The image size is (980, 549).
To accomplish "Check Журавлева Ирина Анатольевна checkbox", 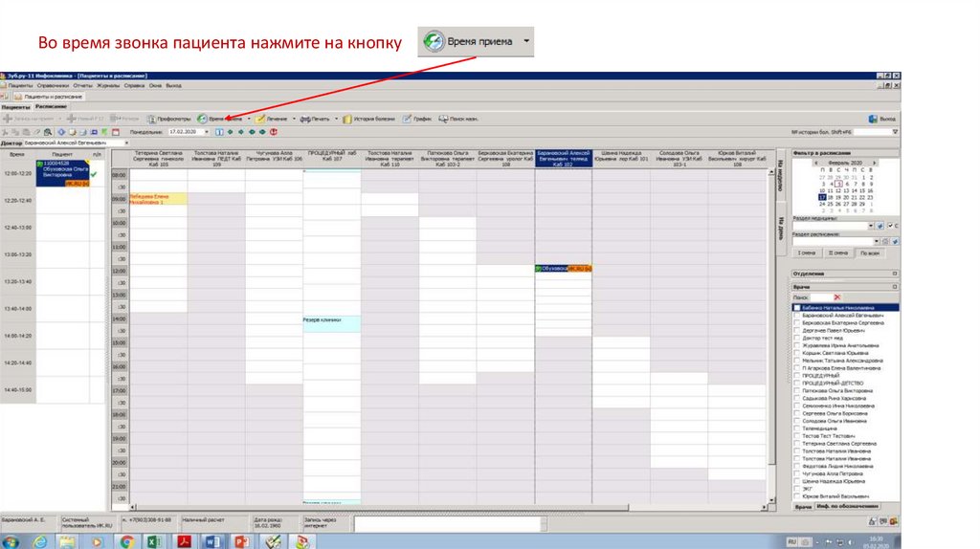I will [797, 345].
